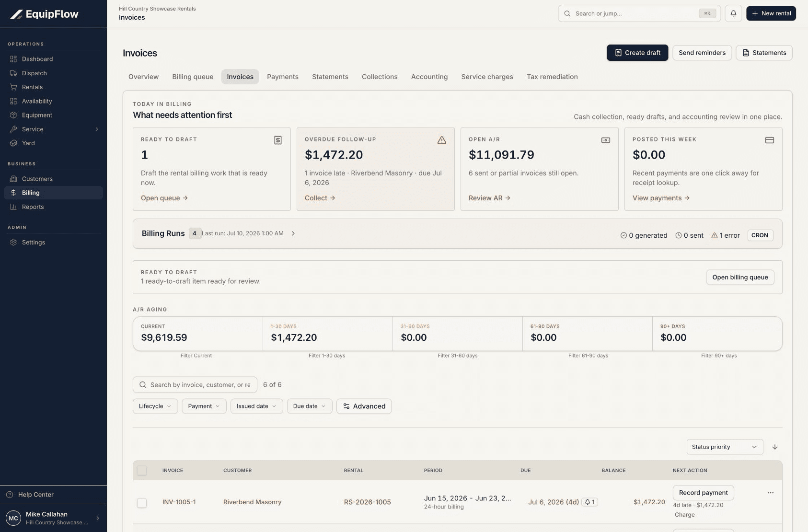Image resolution: width=808 pixels, height=532 pixels.
Task: Follow the Open queue link
Action: [164, 198]
